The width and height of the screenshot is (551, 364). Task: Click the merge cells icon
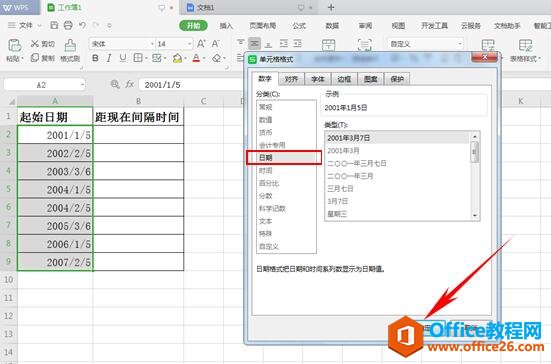pyautogui.click(x=328, y=45)
